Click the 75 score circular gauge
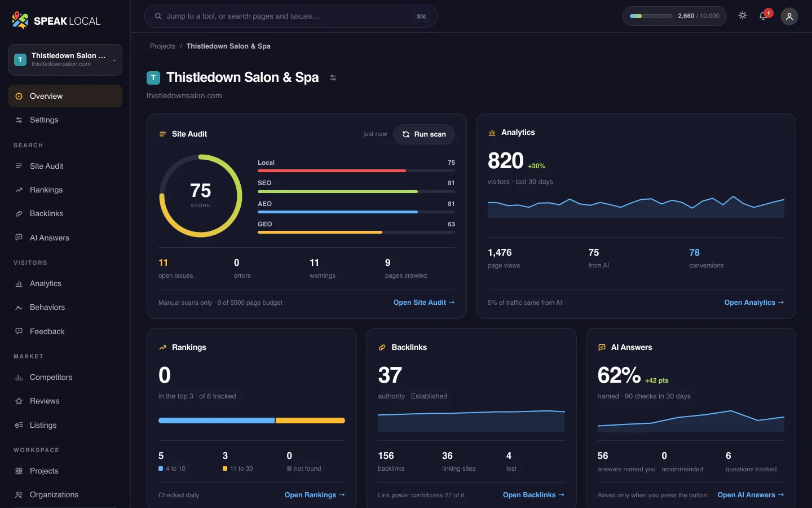812x508 pixels. [x=201, y=195]
